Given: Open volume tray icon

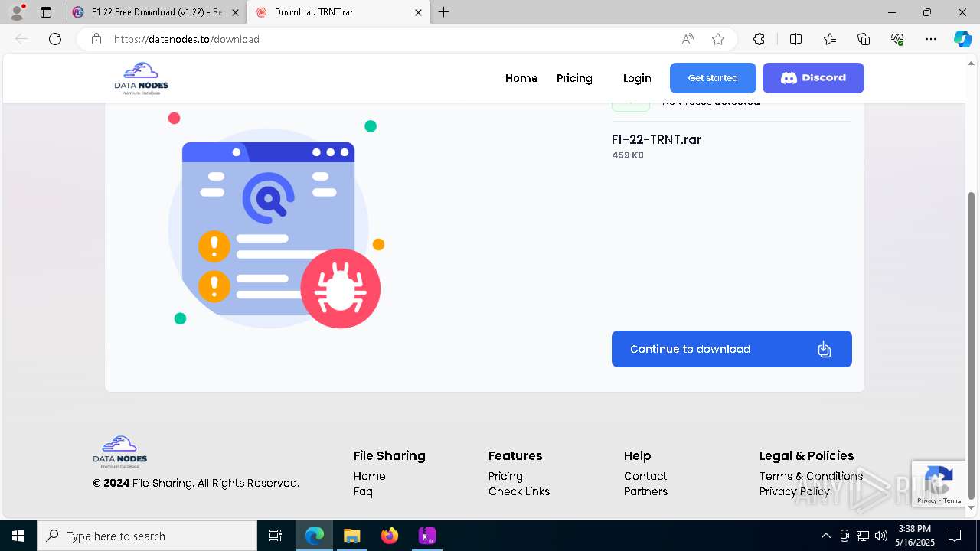Looking at the screenshot, I should pos(881,536).
